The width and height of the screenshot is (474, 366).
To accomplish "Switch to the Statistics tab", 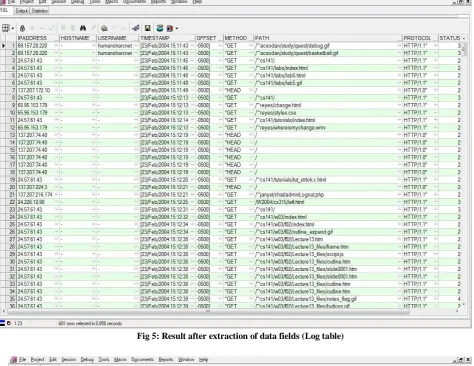I will 40,11.
